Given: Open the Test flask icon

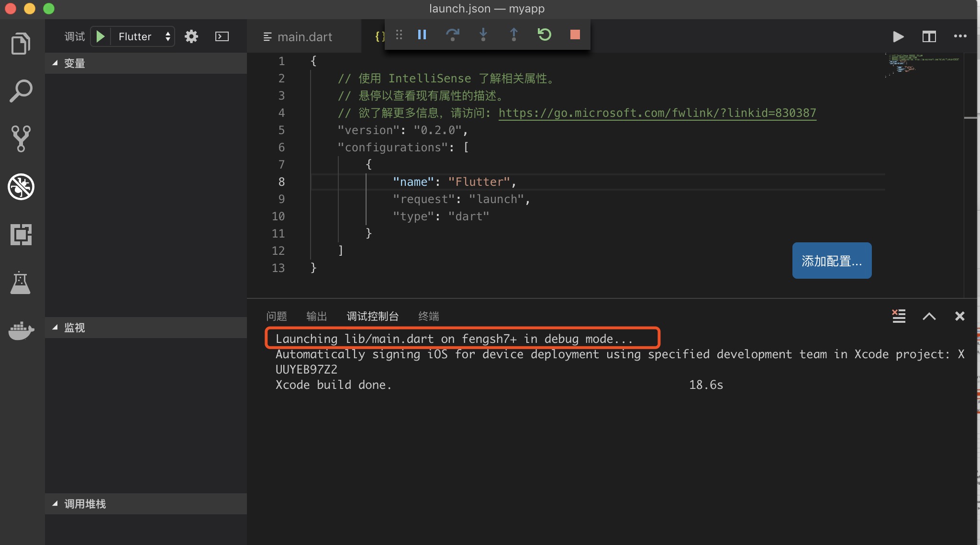Looking at the screenshot, I should coord(21,283).
